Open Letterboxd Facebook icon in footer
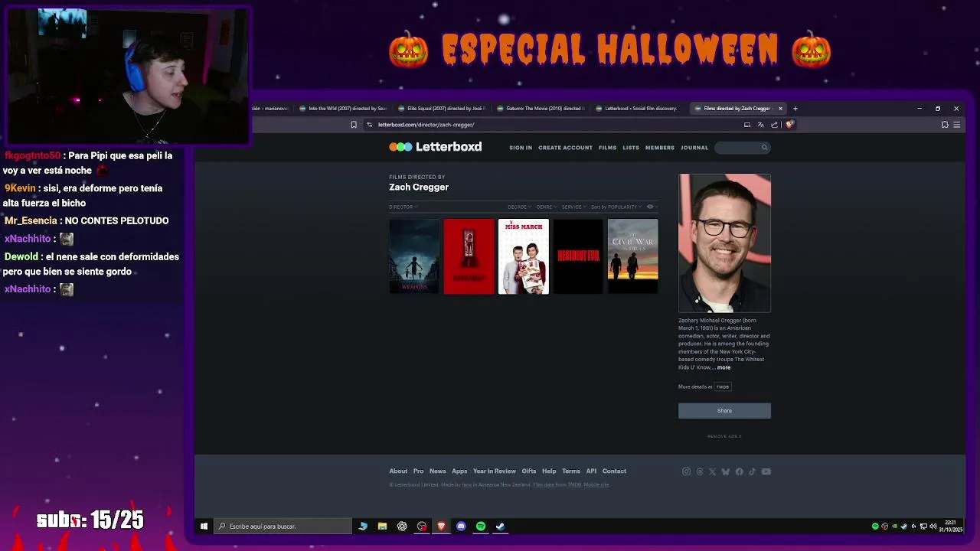980x551 pixels. 739,471
